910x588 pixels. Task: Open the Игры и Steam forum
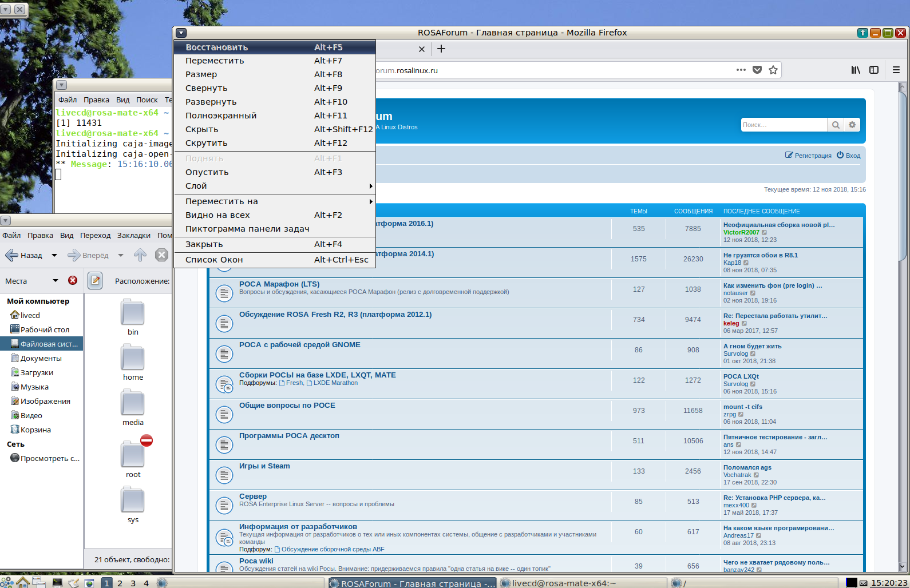tap(264, 466)
